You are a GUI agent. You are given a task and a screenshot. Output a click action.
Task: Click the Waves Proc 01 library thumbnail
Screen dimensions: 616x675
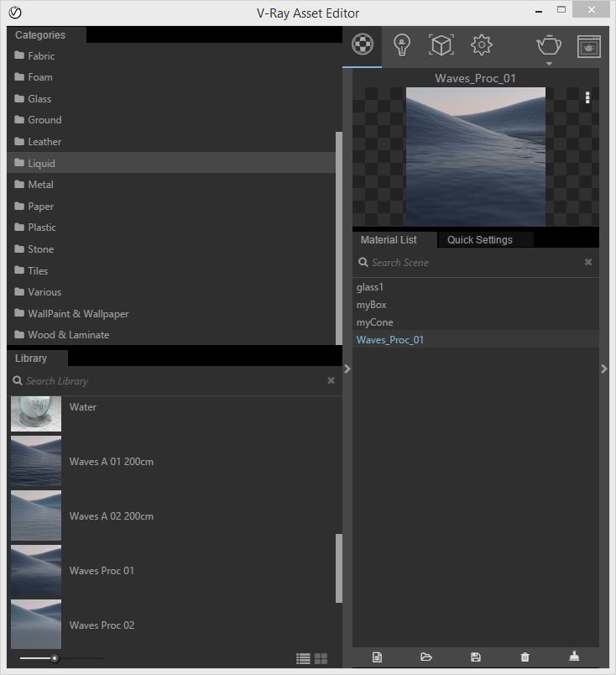(36, 570)
